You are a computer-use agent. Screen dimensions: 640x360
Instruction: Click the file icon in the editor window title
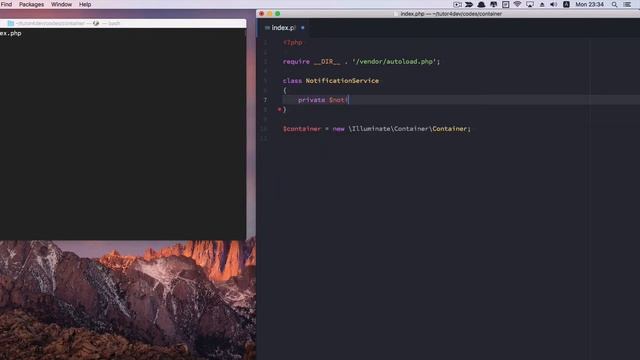pos(396,14)
